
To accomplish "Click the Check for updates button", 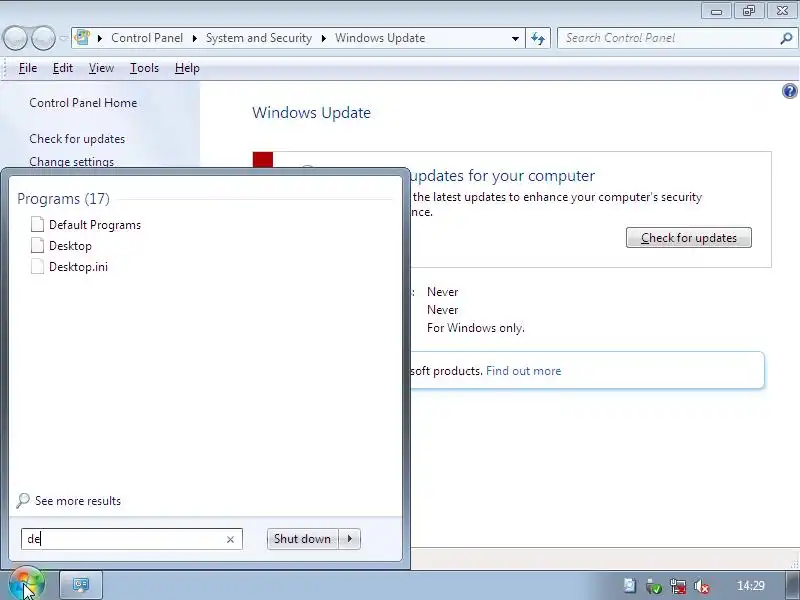I will tap(689, 238).
